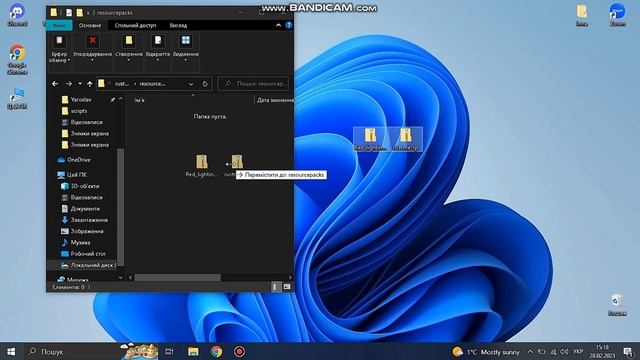Select Мережа in the navigation pane

click(x=77, y=280)
